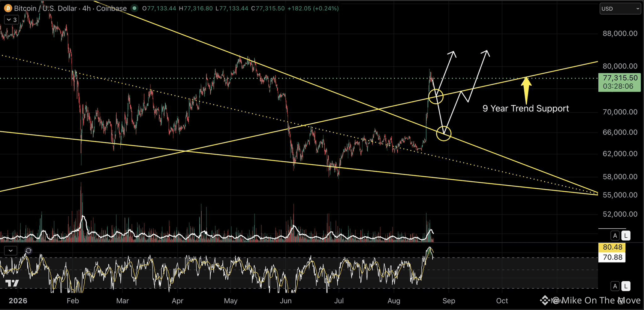Click the 88,000.00 price axis label
Viewport: 644px width, 310px height.
(x=620, y=34)
